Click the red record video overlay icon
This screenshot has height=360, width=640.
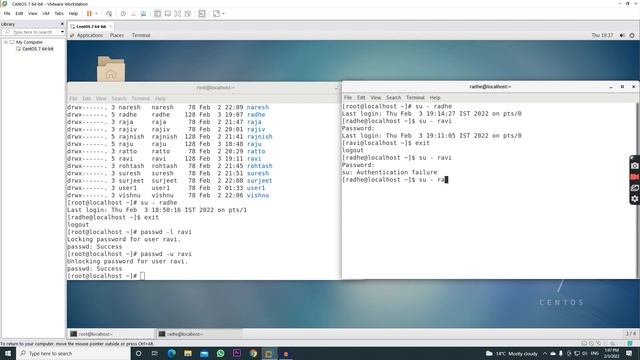(x=634, y=177)
